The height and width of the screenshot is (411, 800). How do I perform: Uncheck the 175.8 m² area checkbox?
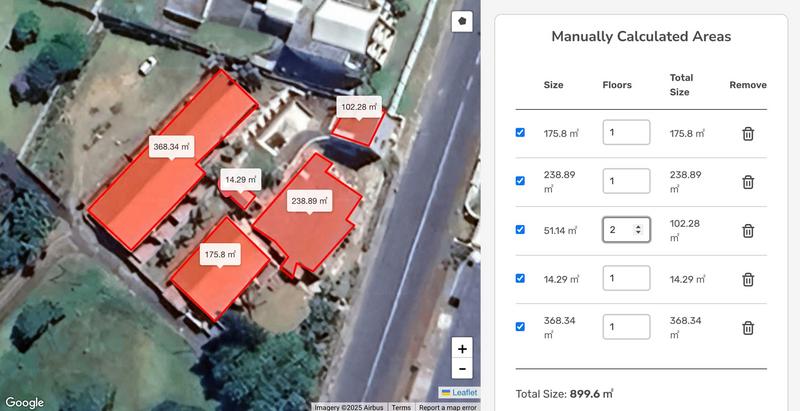coord(520,133)
